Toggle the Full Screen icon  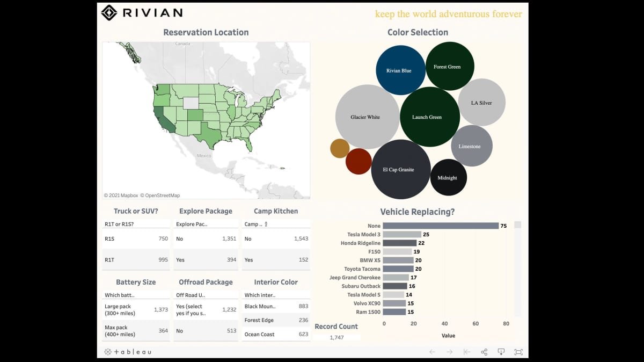click(518, 352)
